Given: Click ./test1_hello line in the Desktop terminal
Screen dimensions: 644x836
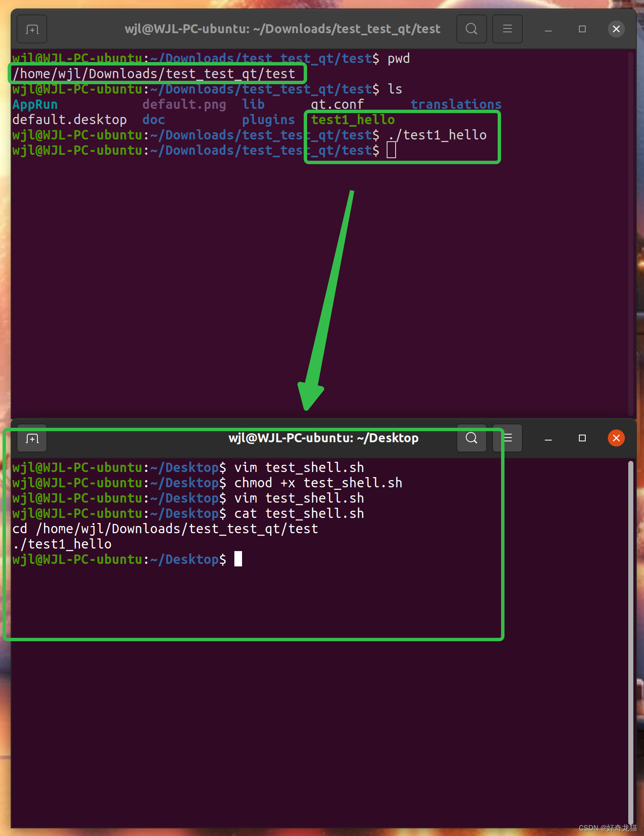Looking at the screenshot, I should click(x=62, y=544).
